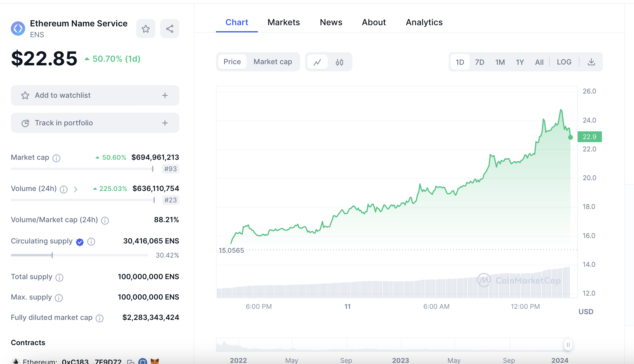The image size is (634, 364).
Task: Click the current price chart endpoint dot
Action: [570, 137]
